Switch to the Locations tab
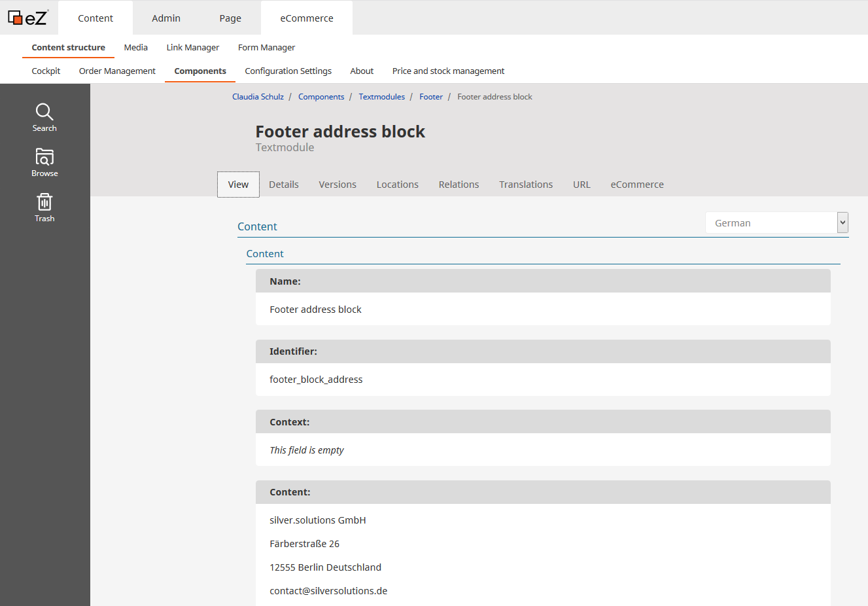 pyautogui.click(x=397, y=185)
